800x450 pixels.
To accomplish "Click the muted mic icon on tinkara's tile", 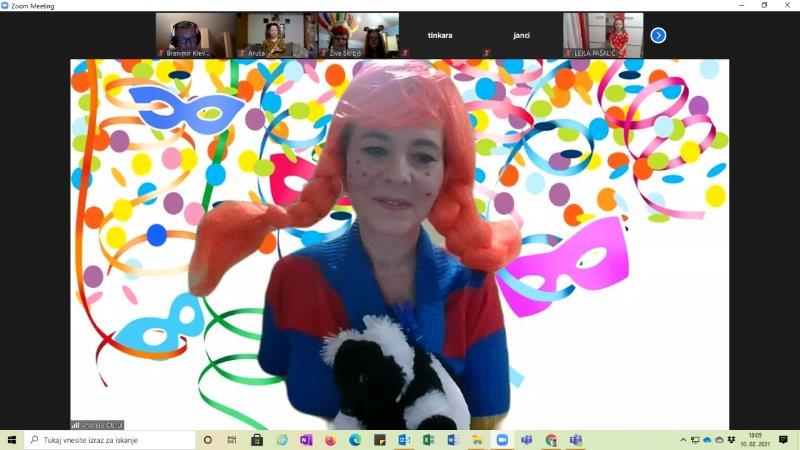I will [x=405, y=53].
